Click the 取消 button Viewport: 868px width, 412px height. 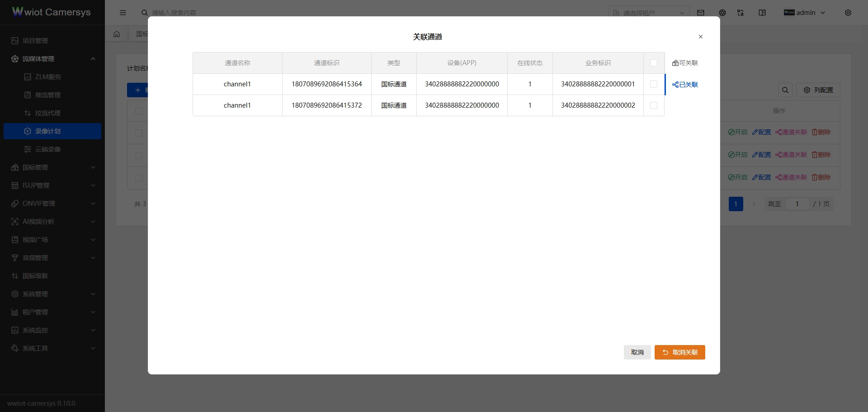click(637, 352)
